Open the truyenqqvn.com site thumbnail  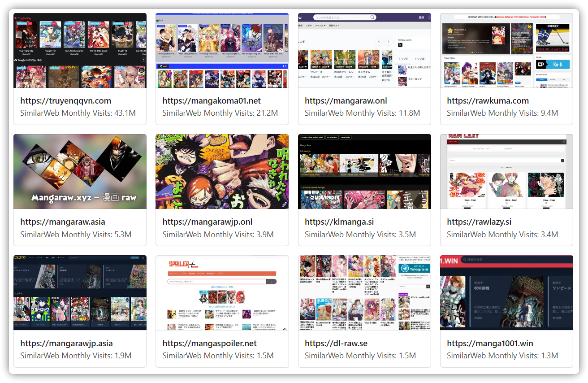tap(80, 50)
